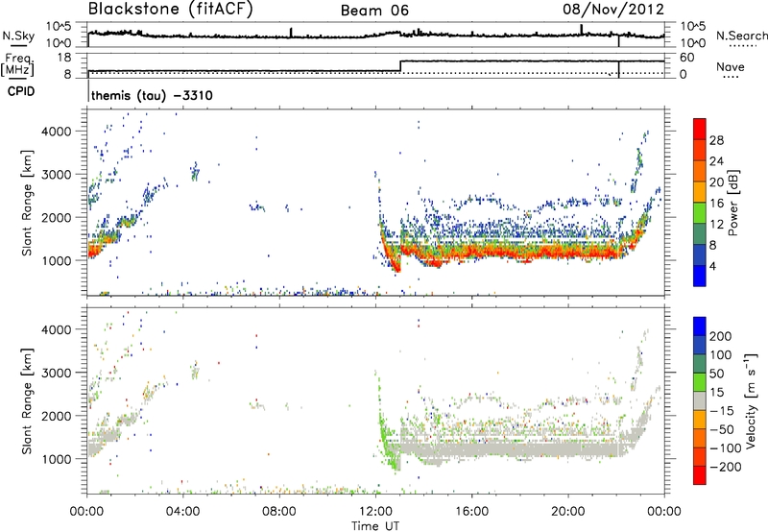Viewport: 768px width, 532px height.
Task: Select the 'Freq. [MHz]' label
Action: pos(17,65)
